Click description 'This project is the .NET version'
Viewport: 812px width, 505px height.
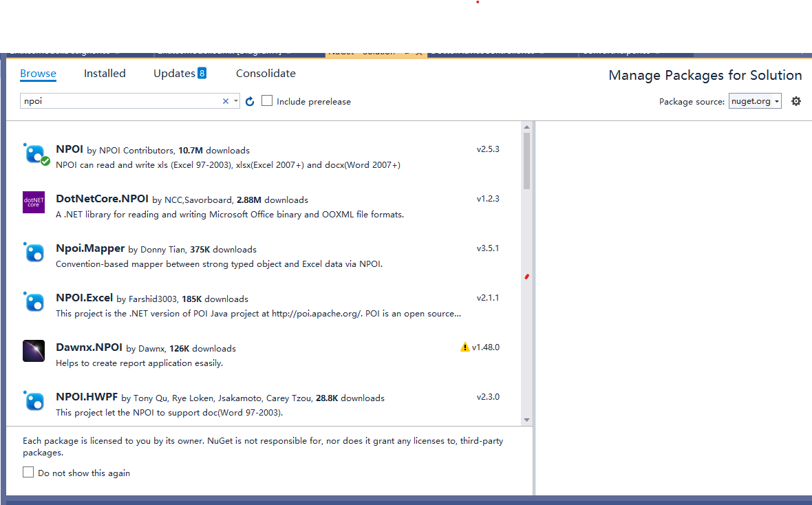[259, 314]
